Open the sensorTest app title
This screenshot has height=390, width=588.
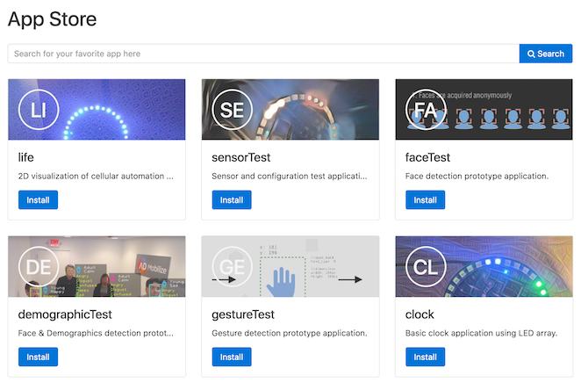coord(240,157)
